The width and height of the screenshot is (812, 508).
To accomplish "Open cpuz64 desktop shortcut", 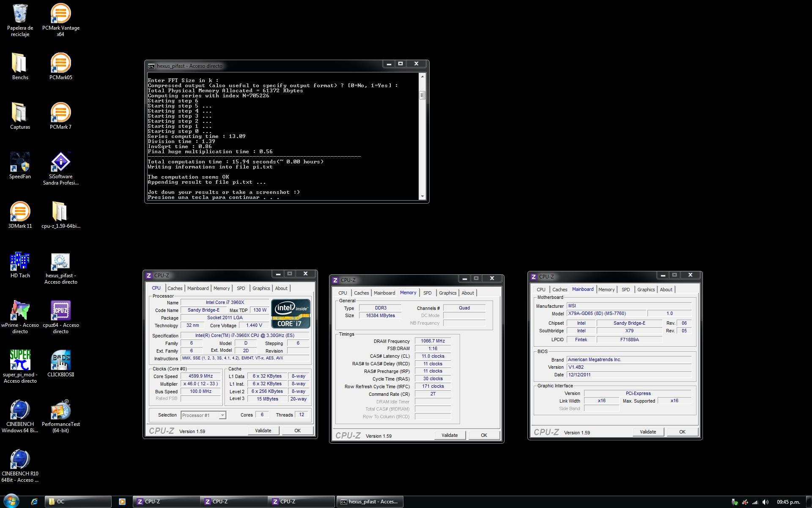I will 60,317.
